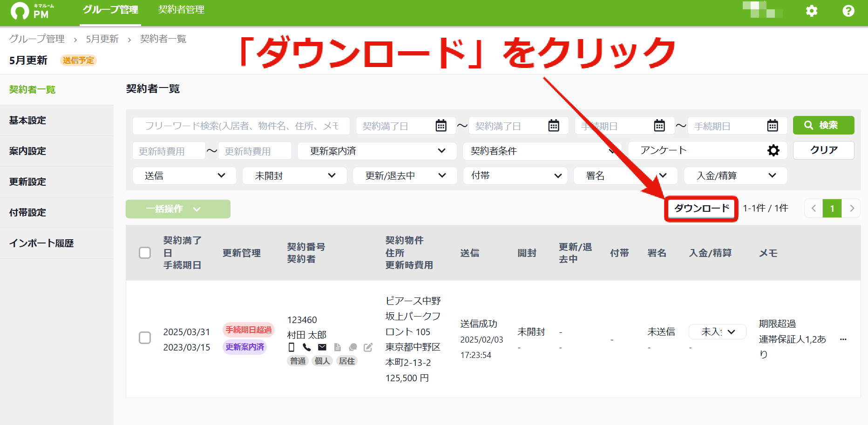Open calendar for second 契約満了日 field
Screen dimensions: 868x425
pos(554,126)
